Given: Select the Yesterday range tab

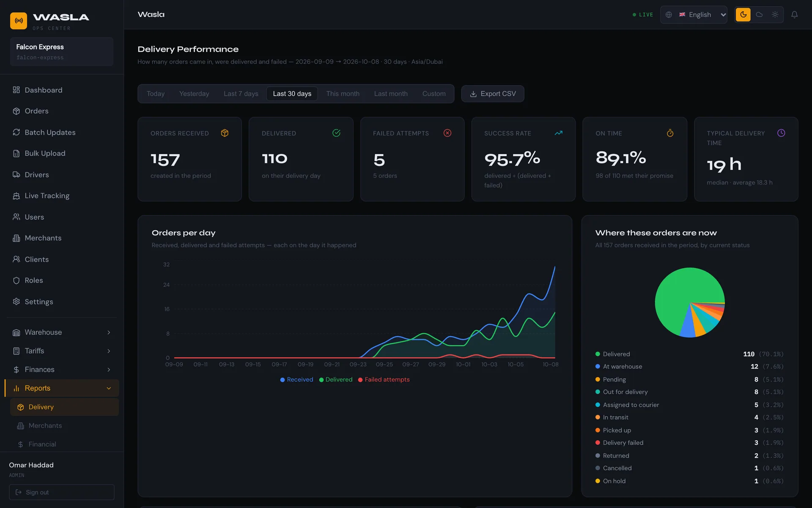Looking at the screenshot, I should point(194,94).
